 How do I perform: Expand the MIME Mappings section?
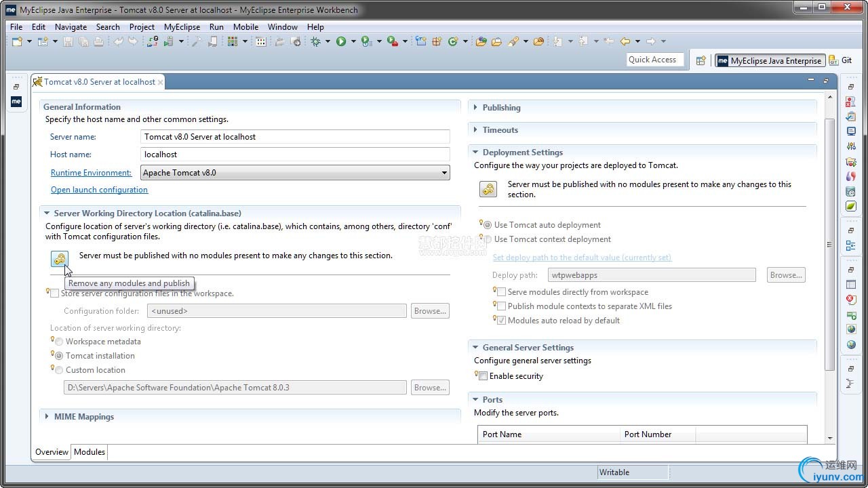coord(47,417)
